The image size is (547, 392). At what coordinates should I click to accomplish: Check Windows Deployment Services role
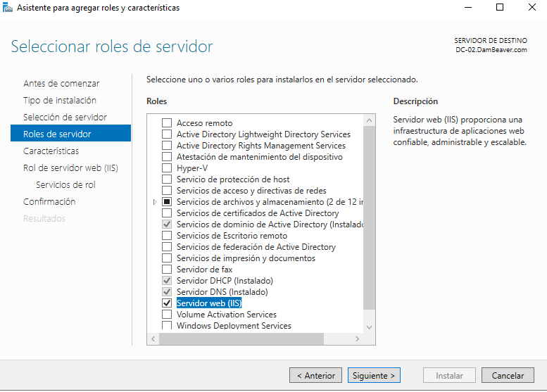(x=167, y=325)
